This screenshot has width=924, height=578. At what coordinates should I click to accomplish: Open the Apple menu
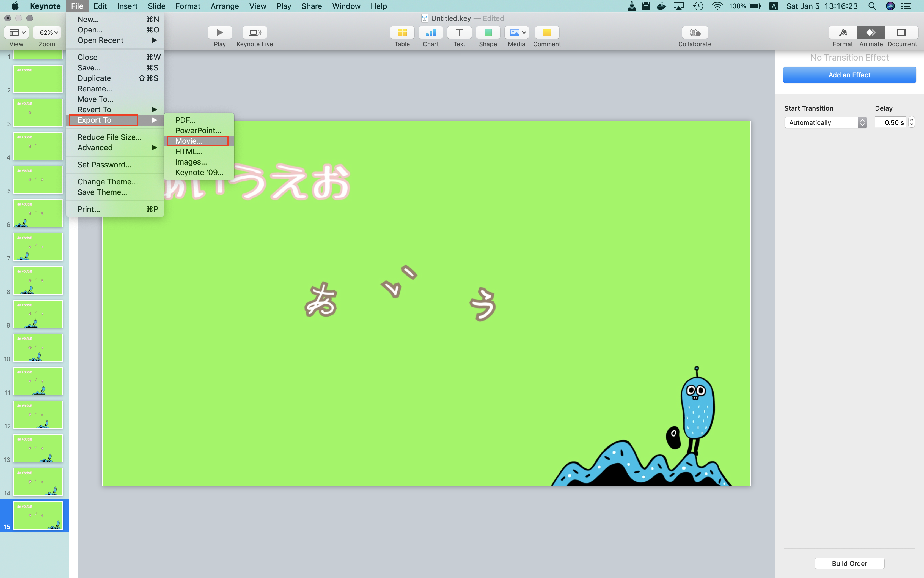click(15, 6)
